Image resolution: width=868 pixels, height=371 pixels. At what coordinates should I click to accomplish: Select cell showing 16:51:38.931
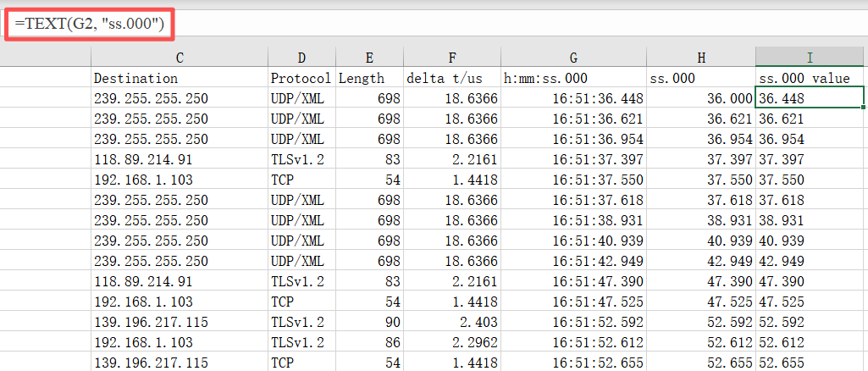[x=573, y=220]
